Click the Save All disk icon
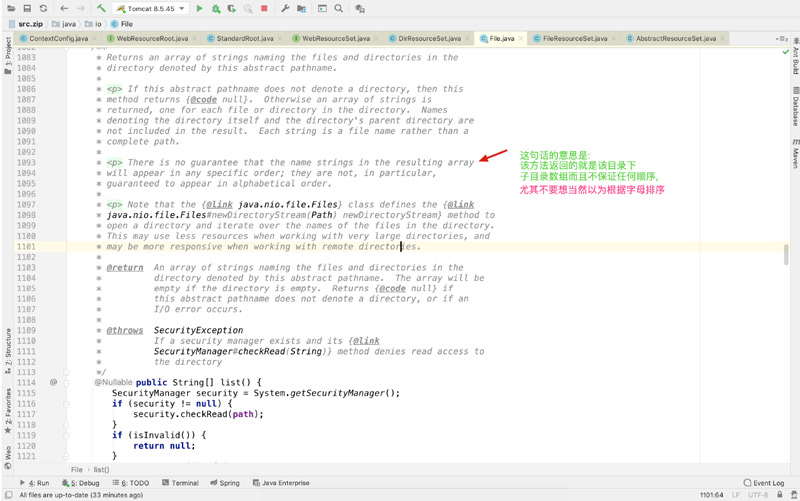The height and width of the screenshot is (501, 800). click(27, 8)
